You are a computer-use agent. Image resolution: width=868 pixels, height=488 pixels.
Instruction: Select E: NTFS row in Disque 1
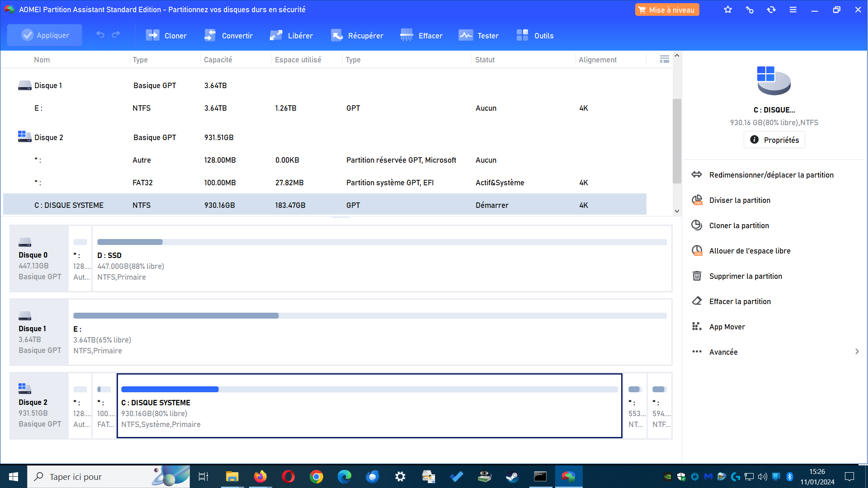(x=316, y=108)
